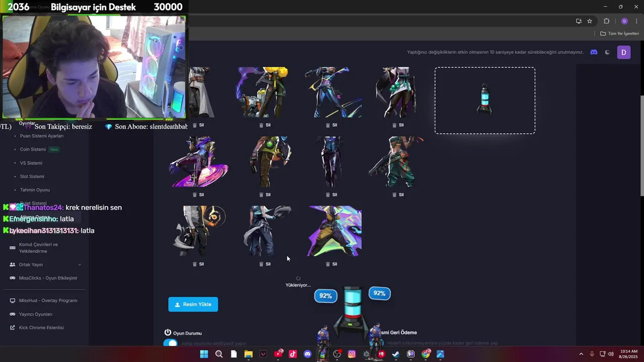This screenshot has width=644, height=362.
Task: Open Chrome profile icon in toolbar
Action: click(624, 21)
